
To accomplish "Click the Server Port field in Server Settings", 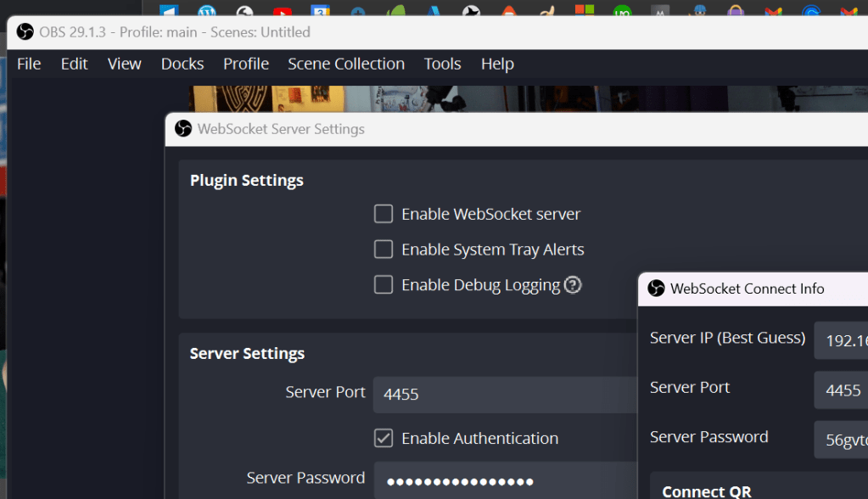I will (x=505, y=395).
